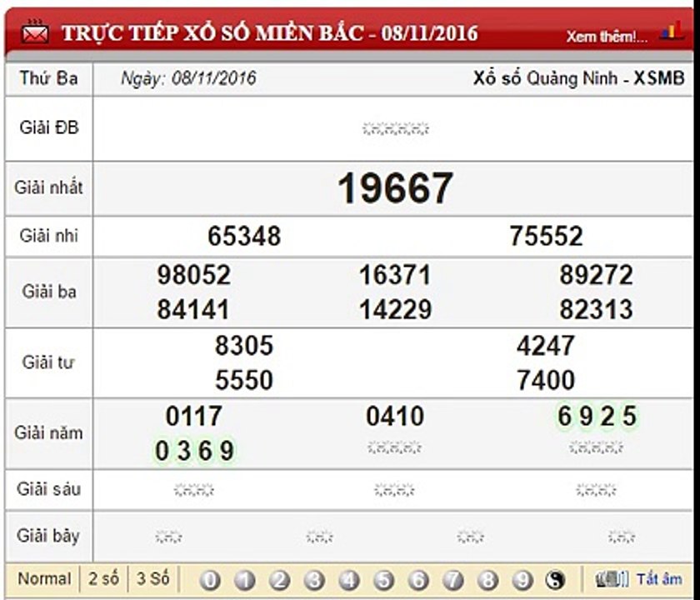Image resolution: width=700 pixels, height=600 pixels.
Task: Select digit ball 5 filter
Action: (x=384, y=580)
